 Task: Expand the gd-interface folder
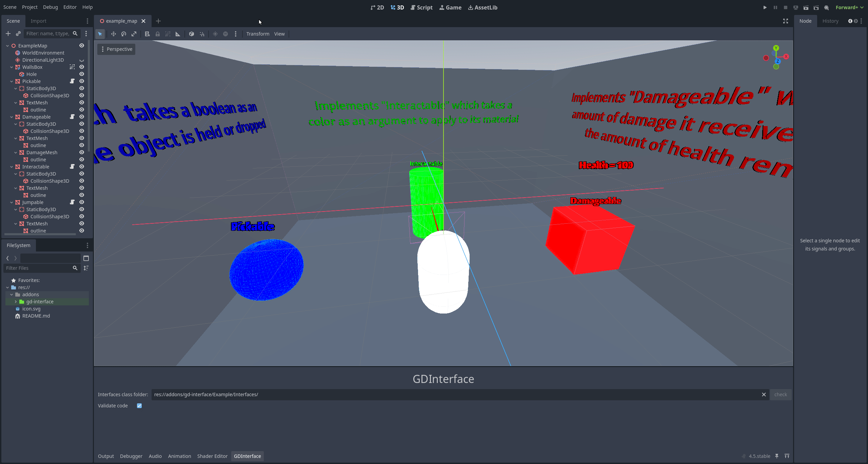(16, 302)
